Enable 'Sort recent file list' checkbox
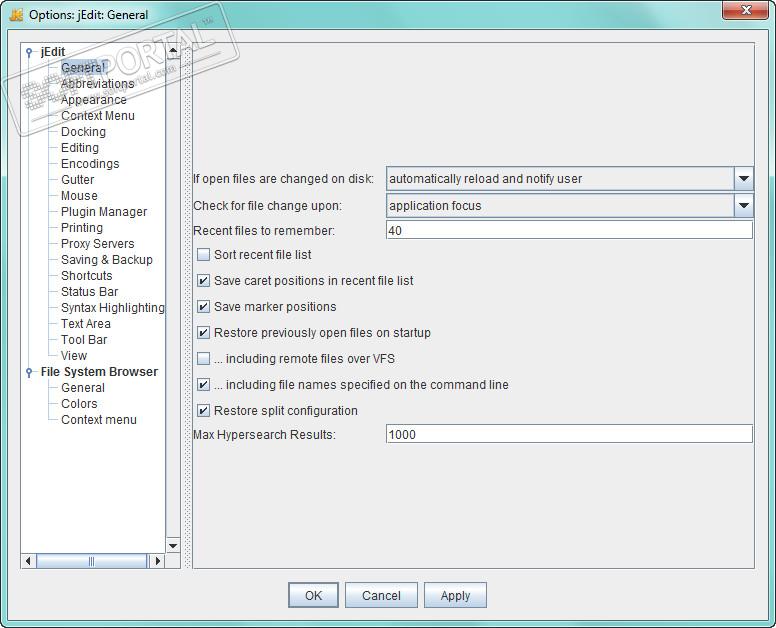This screenshot has height=628, width=776. click(x=203, y=254)
